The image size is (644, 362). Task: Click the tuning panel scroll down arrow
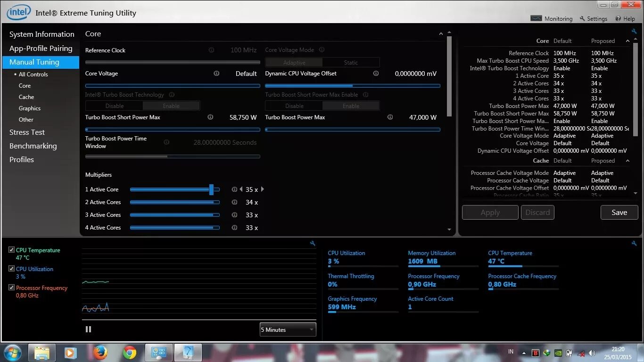click(449, 230)
